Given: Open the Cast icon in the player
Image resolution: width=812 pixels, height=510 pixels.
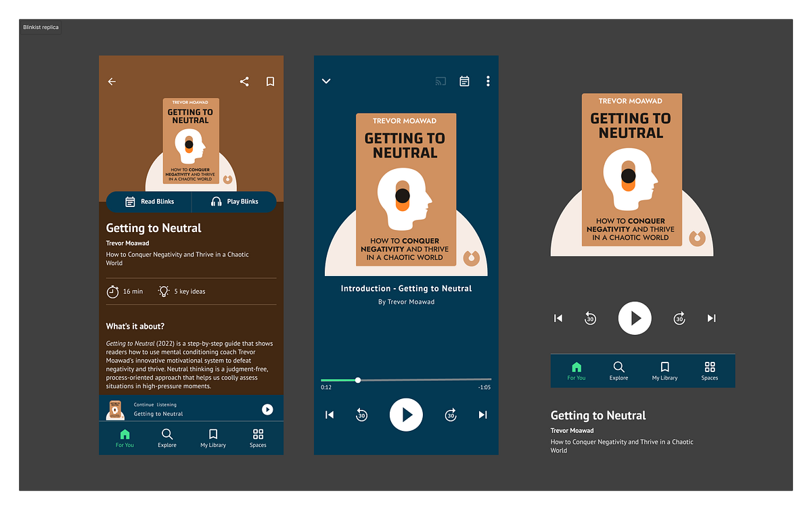Looking at the screenshot, I should [441, 80].
